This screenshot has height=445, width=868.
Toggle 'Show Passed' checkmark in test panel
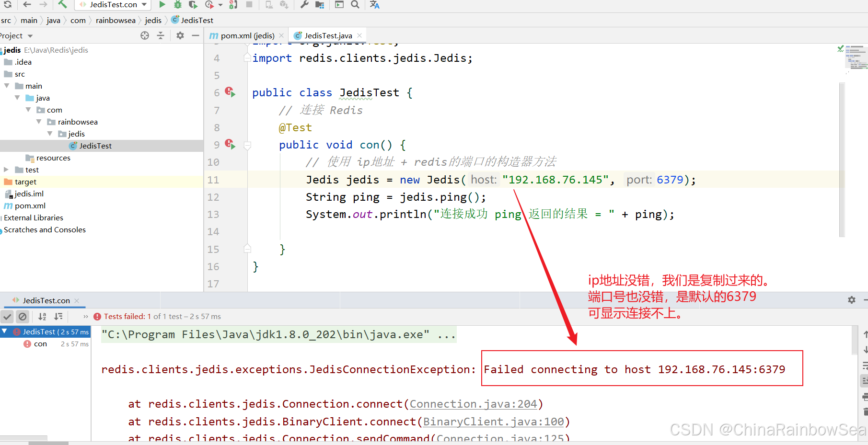pos(7,316)
